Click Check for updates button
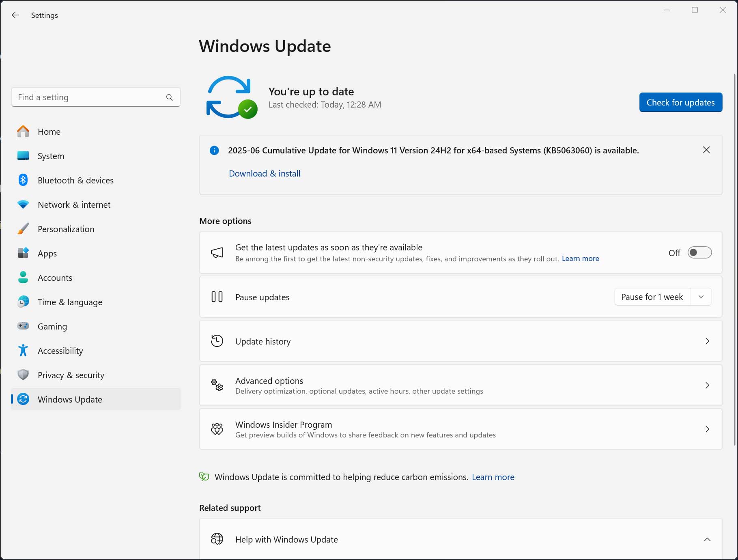 [x=681, y=102]
